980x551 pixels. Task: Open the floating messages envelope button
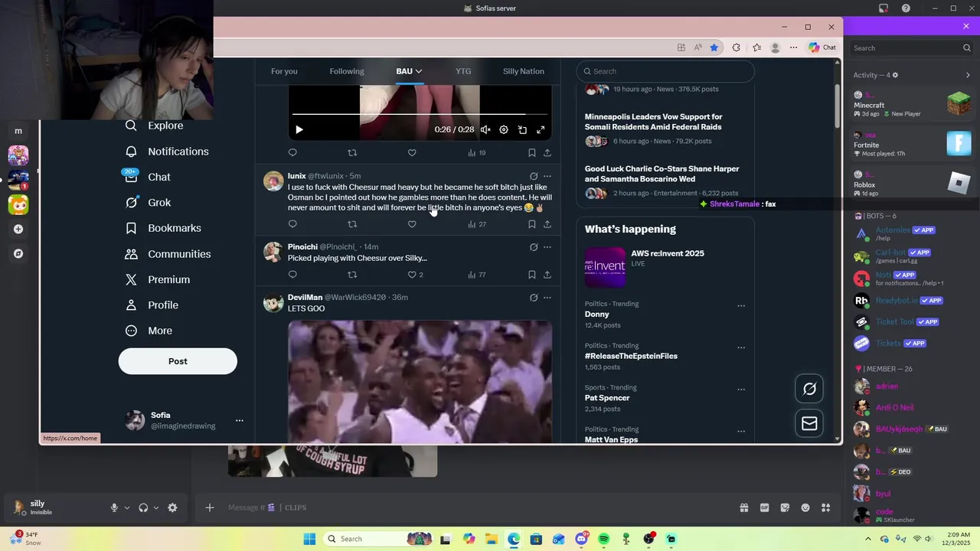[x=809, y=423]
